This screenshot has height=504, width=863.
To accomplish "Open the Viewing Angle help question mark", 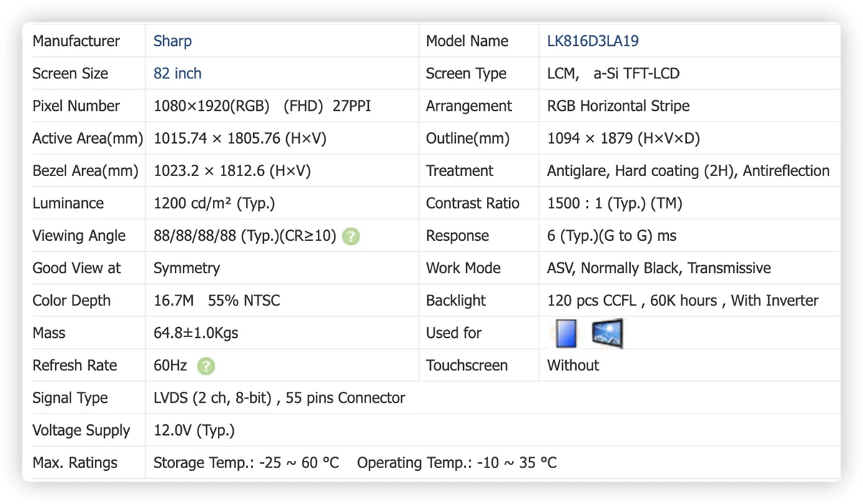I will point(351,236).
